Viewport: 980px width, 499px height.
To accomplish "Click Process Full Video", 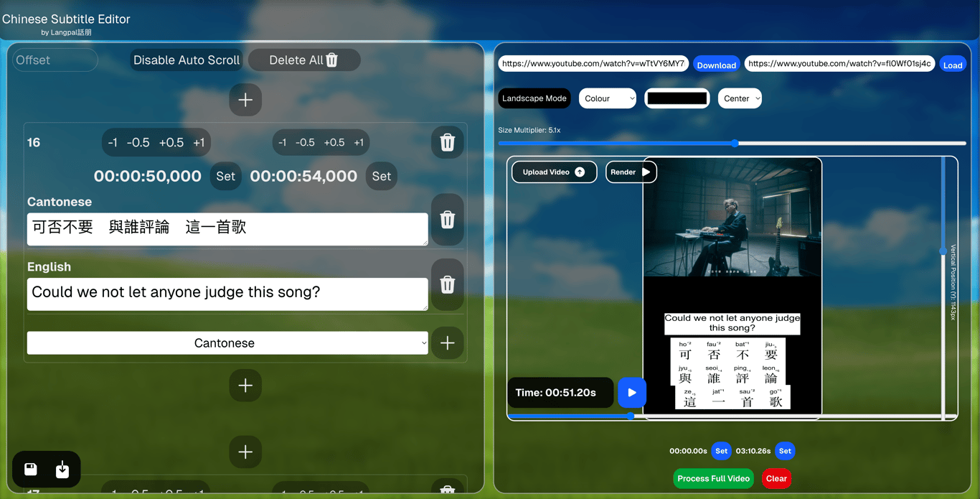I will click(x=713, y=479).
